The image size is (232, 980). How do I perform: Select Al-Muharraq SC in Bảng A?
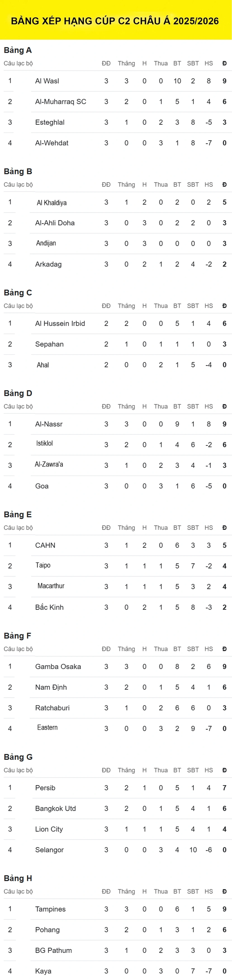[61, 102]
